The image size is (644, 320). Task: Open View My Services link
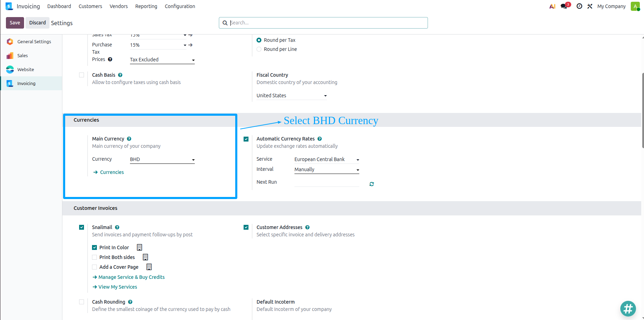(115, 287)
